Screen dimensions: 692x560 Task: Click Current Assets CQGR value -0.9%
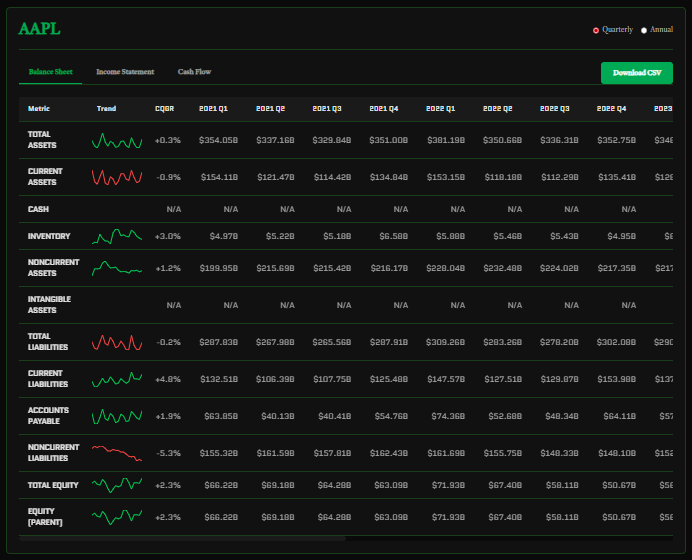point(169,177)
